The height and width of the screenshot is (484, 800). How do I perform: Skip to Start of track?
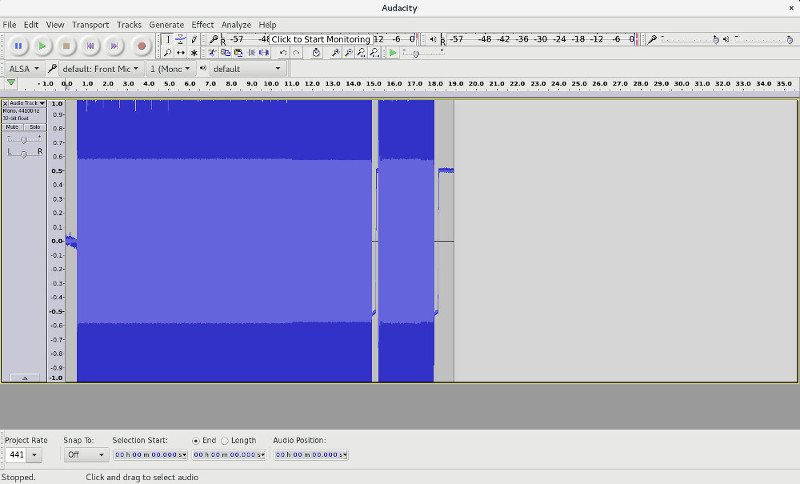(90, 46)
